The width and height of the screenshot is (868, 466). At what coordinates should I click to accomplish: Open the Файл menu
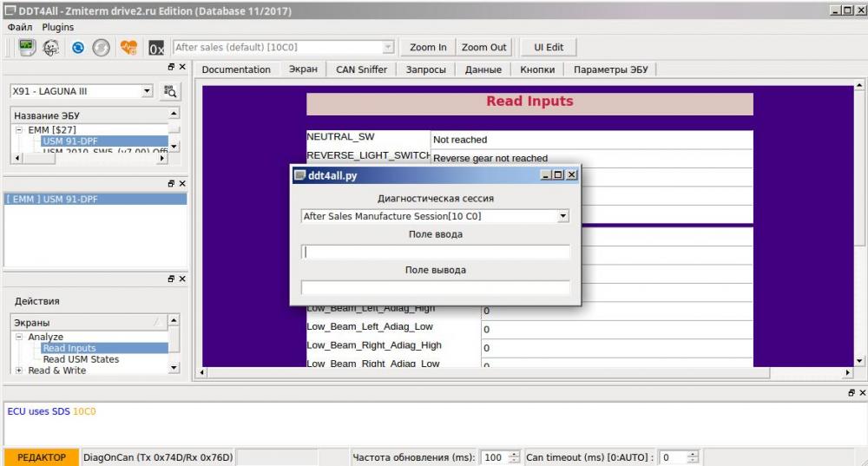coord(20,27)
